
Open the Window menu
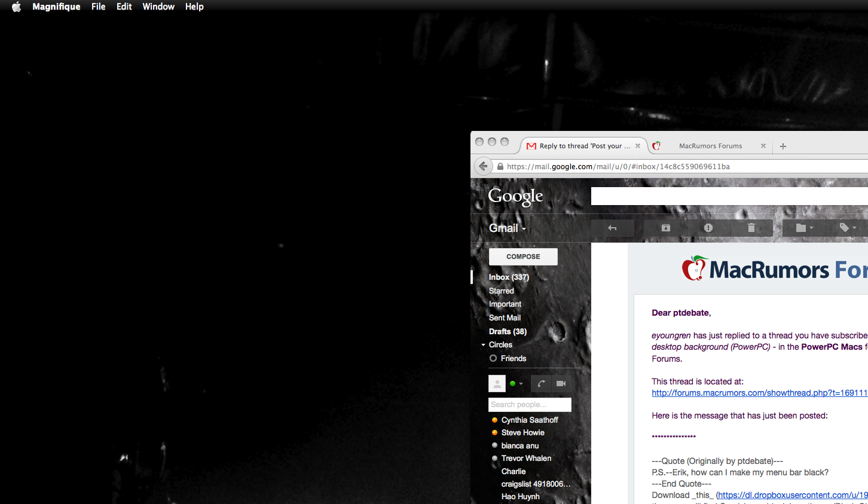(x=158, y=7)
